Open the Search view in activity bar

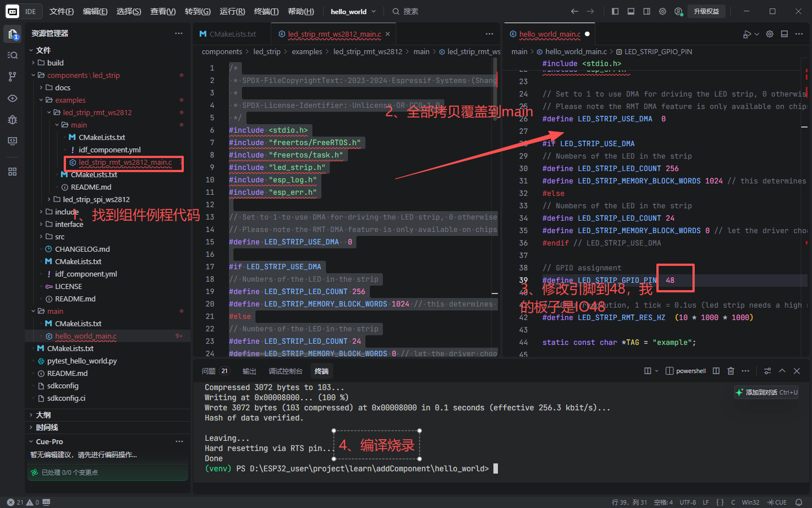tap(12, 55)
